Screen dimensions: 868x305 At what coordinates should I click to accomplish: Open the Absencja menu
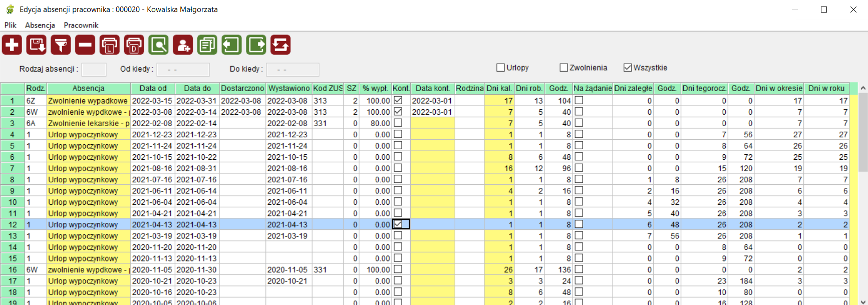(40, 25)
